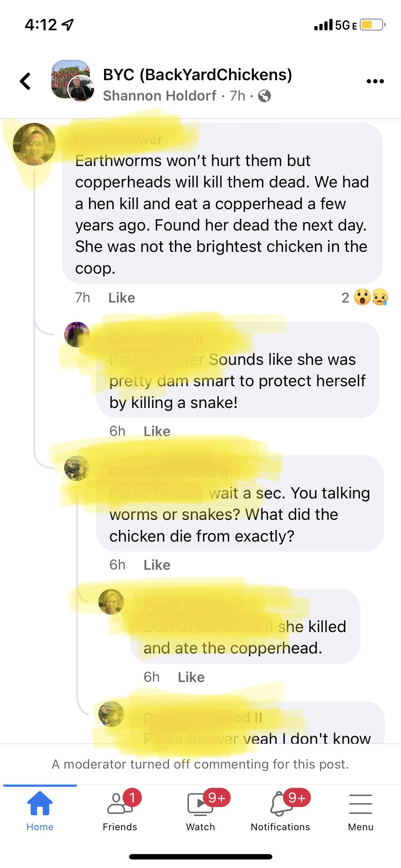The height and width of the screenshot is (868, 401).
Task: Tap BYC (BackYardChickens) group name
Action: (x=198, y=74)
